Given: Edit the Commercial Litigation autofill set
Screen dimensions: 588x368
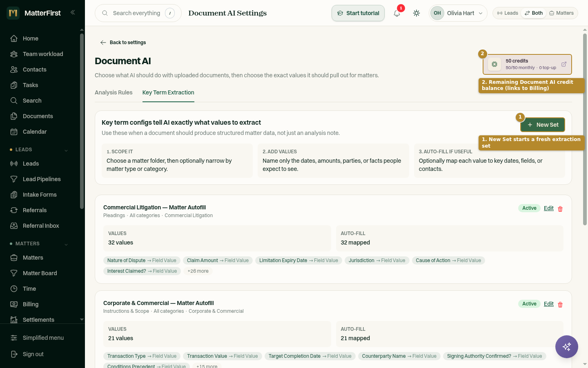Looking at the screenshot, I should (549, 208).
